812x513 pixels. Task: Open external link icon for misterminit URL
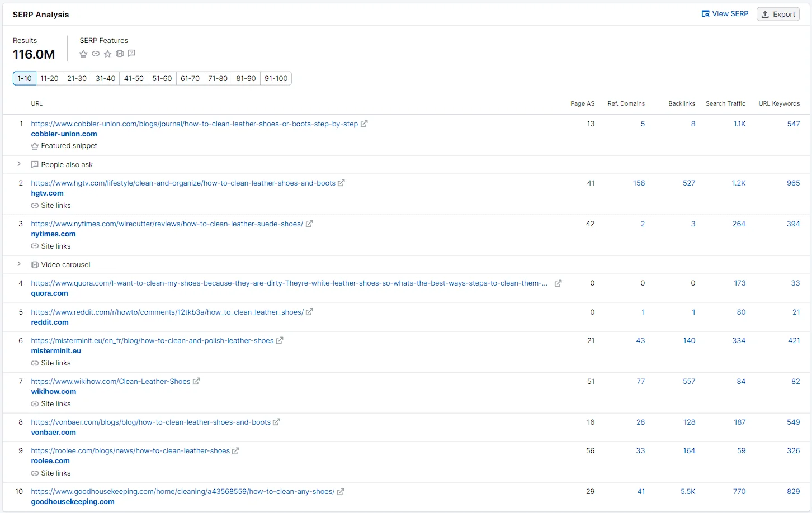click(x=280, y=340)
